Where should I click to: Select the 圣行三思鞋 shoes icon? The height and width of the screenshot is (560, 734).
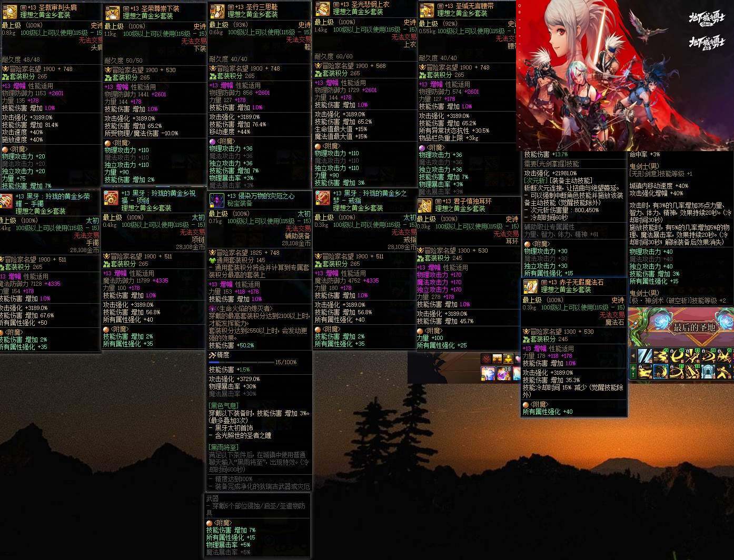(x=217, y=11)
